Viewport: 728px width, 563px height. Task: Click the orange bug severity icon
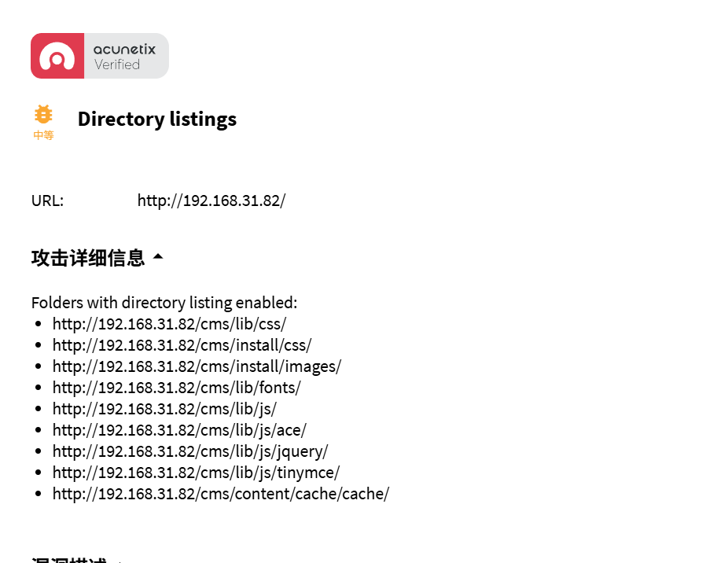[43, 114]
